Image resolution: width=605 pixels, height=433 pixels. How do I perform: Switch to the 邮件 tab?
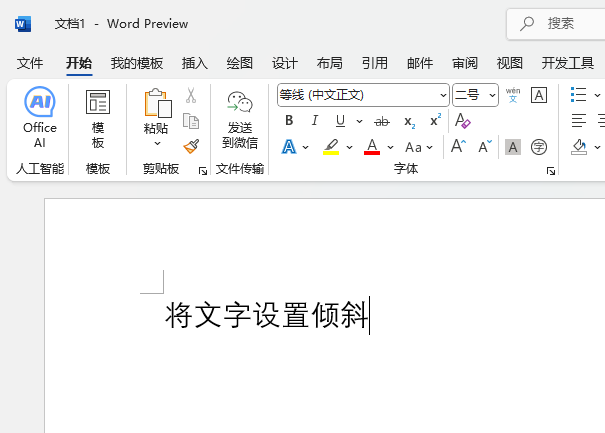click(x=420, y=63)
